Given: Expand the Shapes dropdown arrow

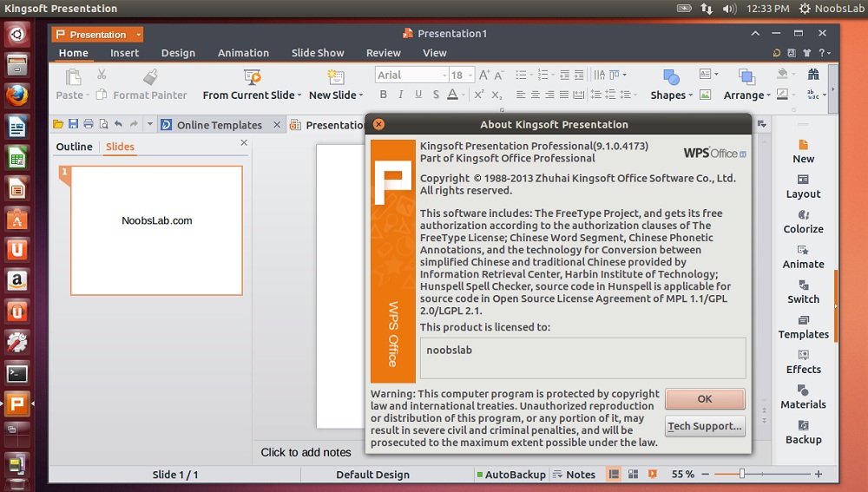Looking at the screenshot, I should tap(690, 95).
